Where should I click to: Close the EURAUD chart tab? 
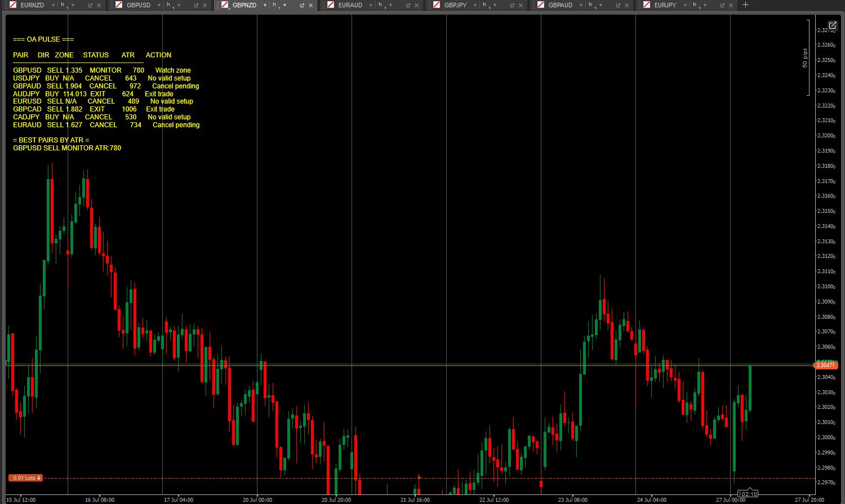[417, 5]
